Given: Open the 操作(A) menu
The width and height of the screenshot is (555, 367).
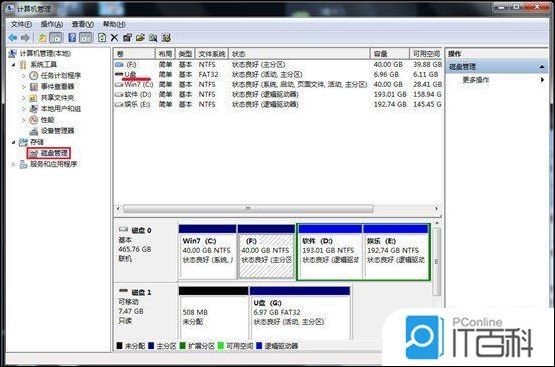Looking at the screenshot, I should pyautogui.click(x=52, y=24).
